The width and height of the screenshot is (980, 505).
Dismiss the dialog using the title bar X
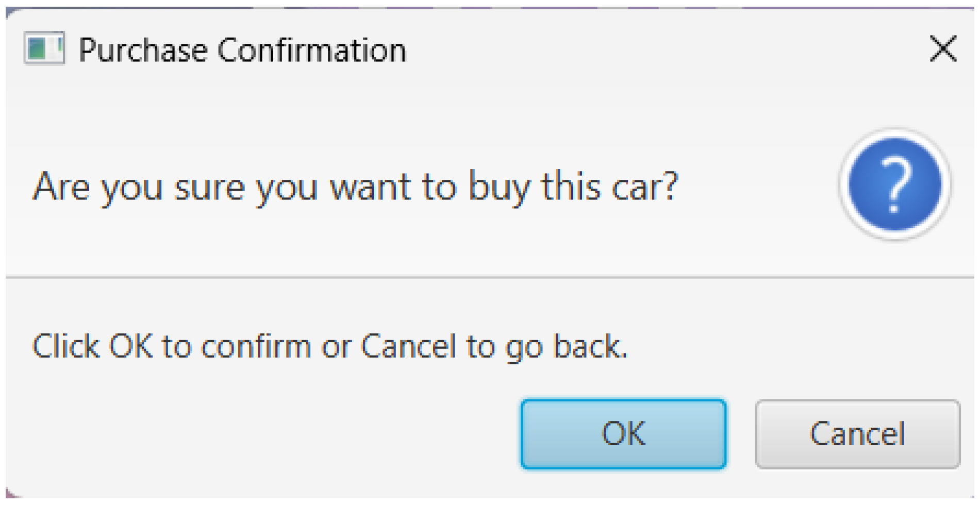(x=943, y=49)
